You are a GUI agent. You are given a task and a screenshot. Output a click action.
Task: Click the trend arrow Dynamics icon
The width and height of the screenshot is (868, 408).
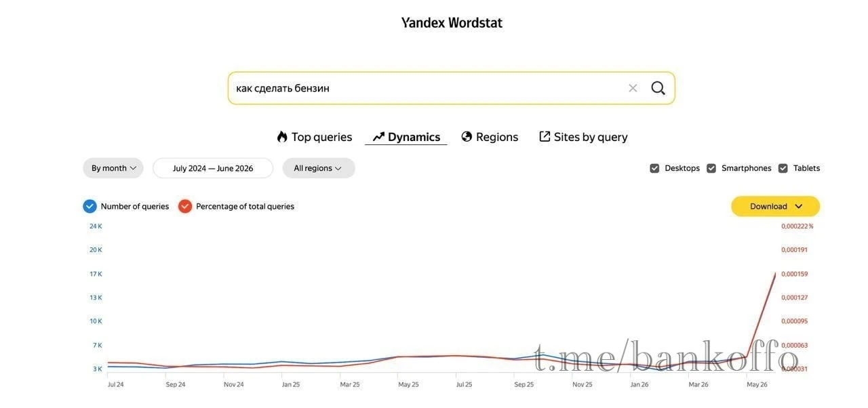pyautogui.click(x=378, y=137)
